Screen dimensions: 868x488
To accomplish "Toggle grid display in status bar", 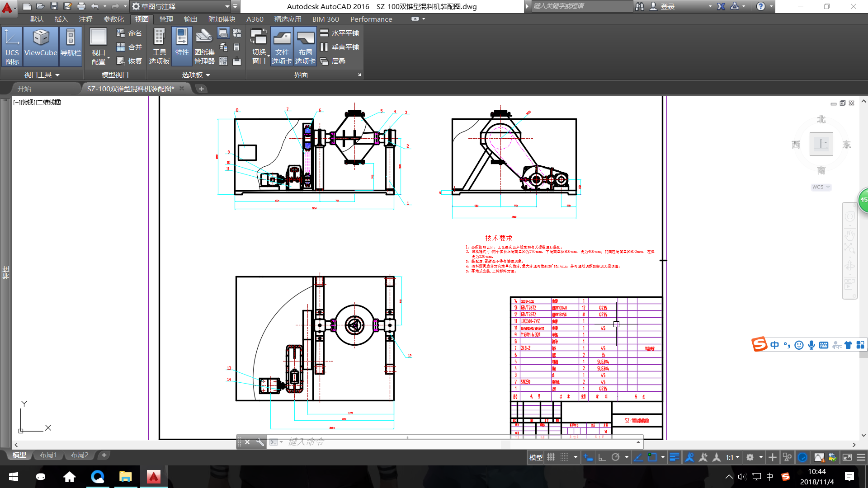I will point(551,457).
